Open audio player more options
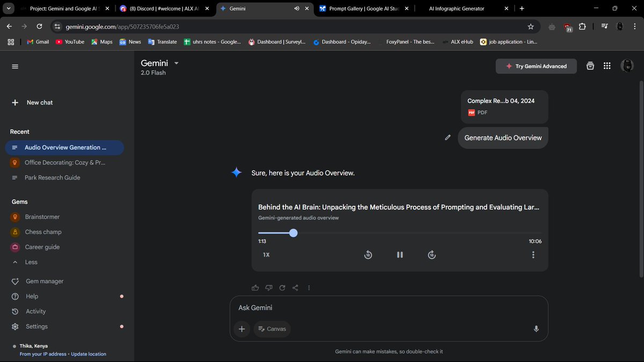This screenshot has height=362, width=644. (533, 255)
